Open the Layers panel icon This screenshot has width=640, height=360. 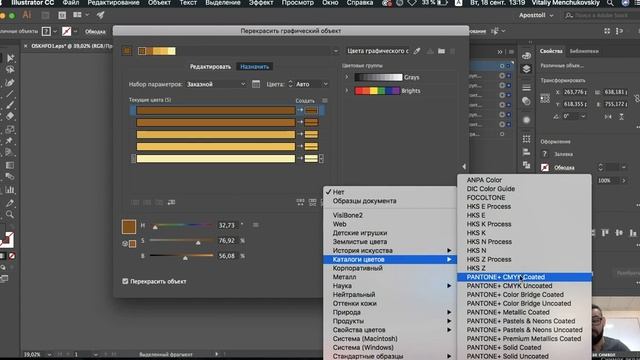pos(527,69)
